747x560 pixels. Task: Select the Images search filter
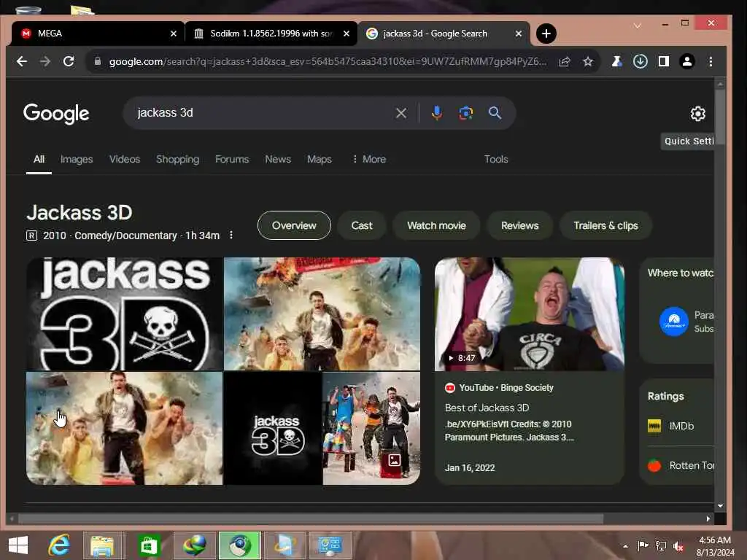click(x=77, y=160)
